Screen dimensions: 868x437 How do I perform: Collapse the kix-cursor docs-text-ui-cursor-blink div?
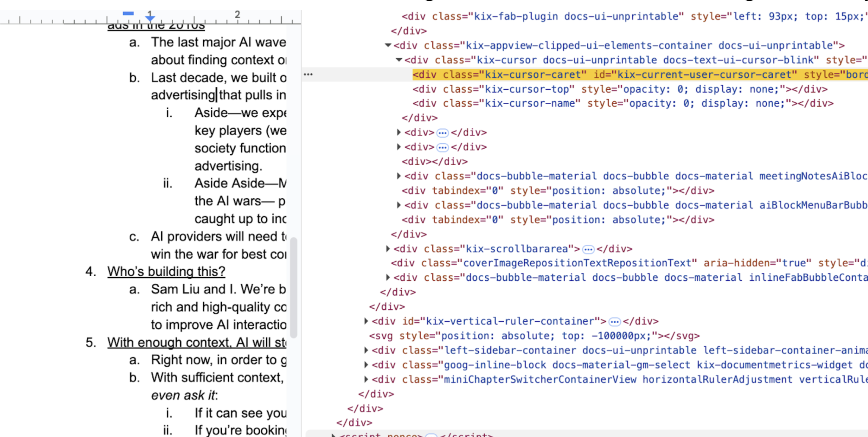(x=399, y=60)
